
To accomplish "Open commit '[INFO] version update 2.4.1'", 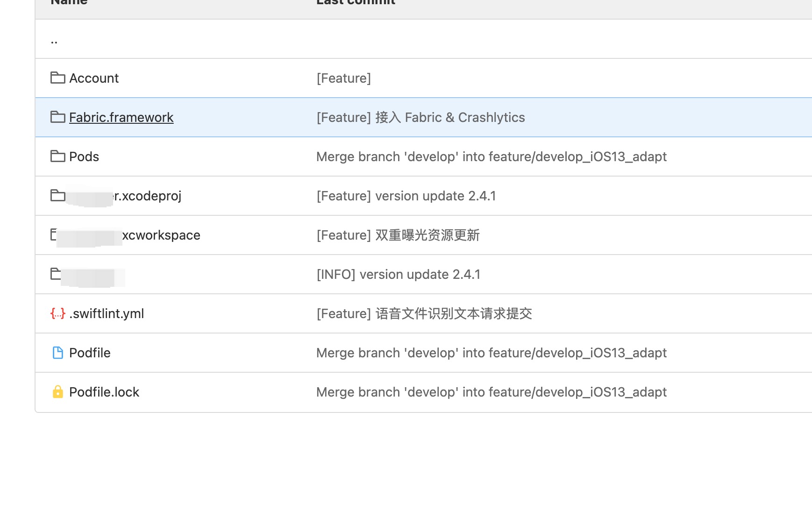I will 399,274.
